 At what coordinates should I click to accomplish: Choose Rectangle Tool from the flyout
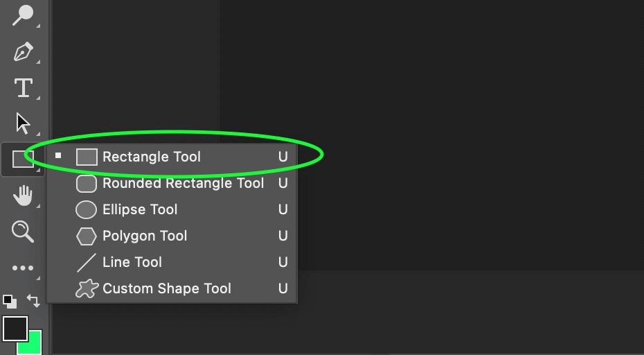[172, 157]
